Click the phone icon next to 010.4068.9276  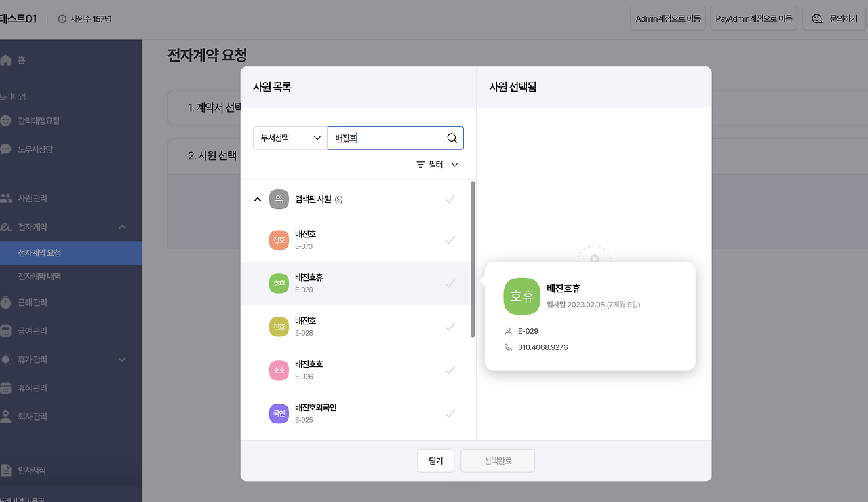pyautogui.click(x=509, y=347)
